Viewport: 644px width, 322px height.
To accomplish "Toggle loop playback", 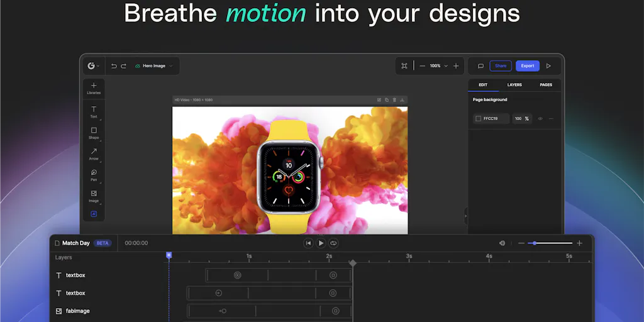I will coord(333,243).
